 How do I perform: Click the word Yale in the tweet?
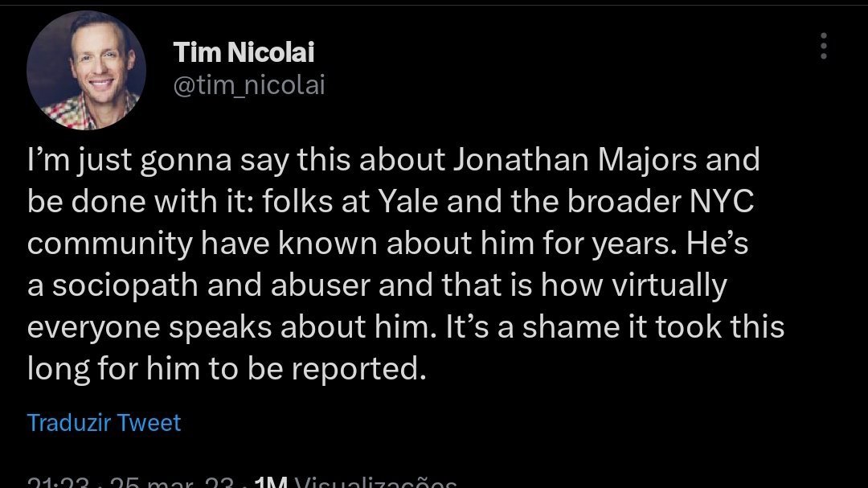coord(401,202)
